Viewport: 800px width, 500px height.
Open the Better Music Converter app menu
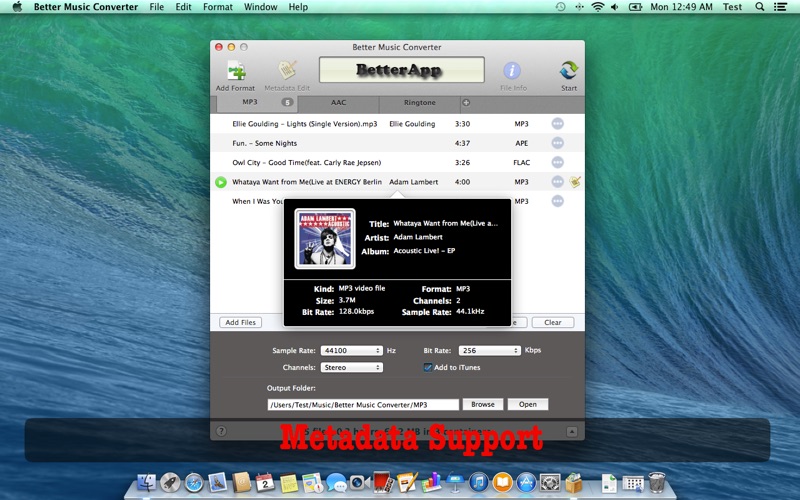[x=86, y=7]
